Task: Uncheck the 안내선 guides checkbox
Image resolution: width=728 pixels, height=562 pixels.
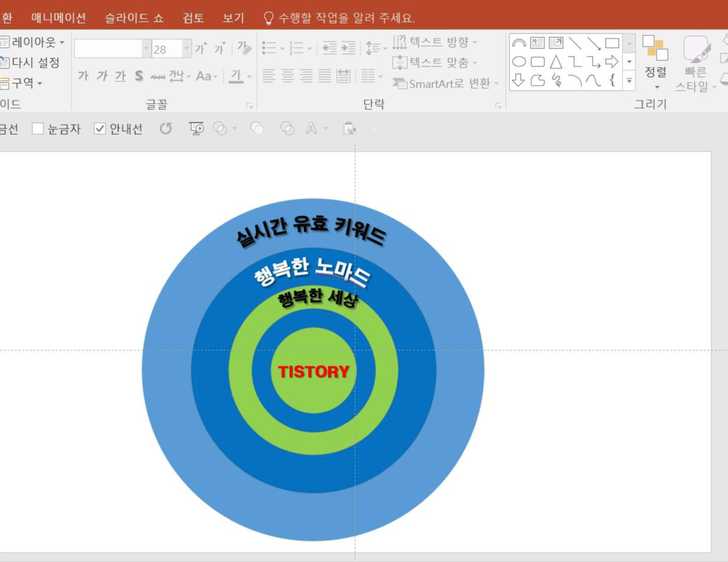Action: [100, 129]
